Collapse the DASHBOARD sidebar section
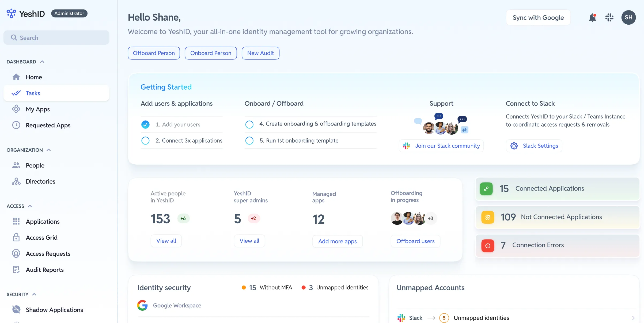Image resolution: width=644 pixels, height=323 pixels. (42, 62)
